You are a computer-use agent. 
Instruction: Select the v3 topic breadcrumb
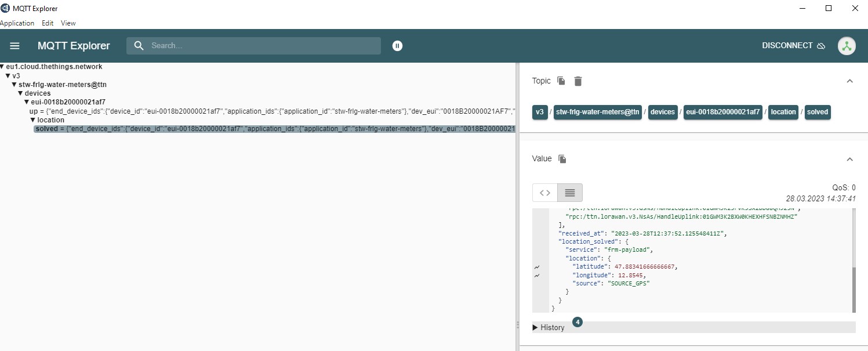tap(540, 112)
